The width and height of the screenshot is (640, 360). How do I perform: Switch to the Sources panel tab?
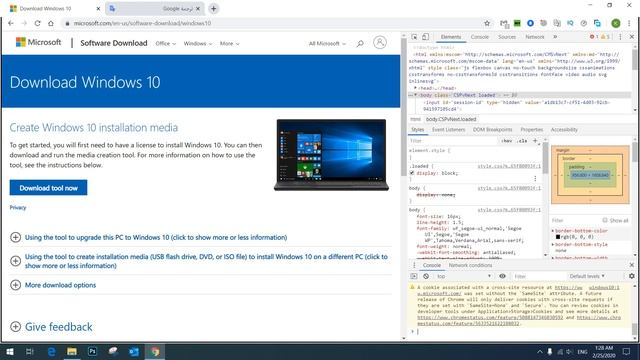[507, 37]
